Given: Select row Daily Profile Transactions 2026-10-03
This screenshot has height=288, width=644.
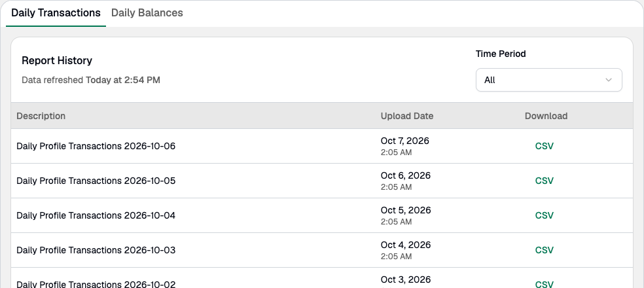Looking at the screenshot, I should click(x=322, y=250).
